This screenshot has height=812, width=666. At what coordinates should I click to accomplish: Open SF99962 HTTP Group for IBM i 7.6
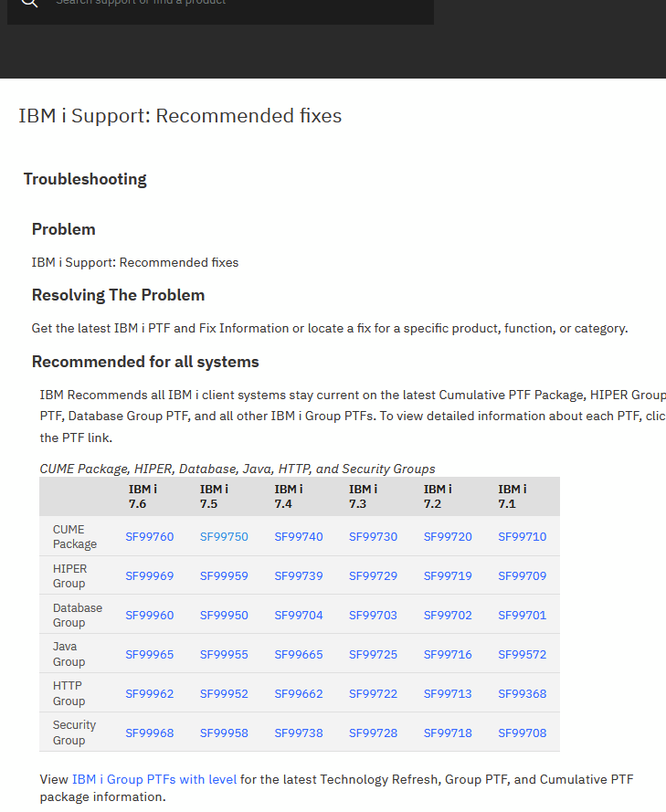coord(149,693)
